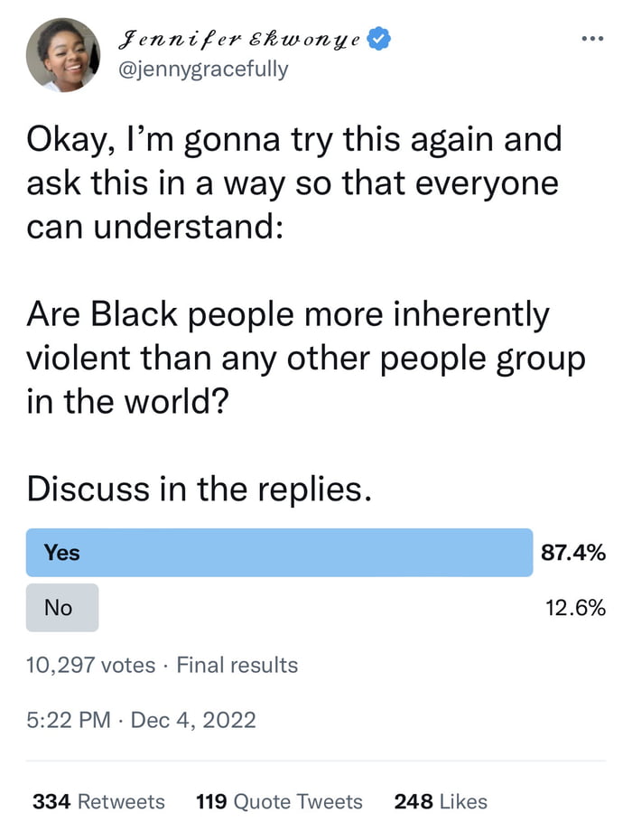View the 119 Quote Tweets list

279,802
